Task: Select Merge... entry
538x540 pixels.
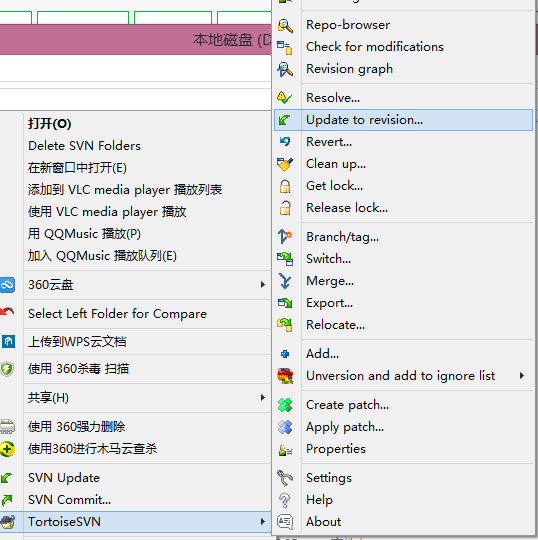Action: [403, 281]
